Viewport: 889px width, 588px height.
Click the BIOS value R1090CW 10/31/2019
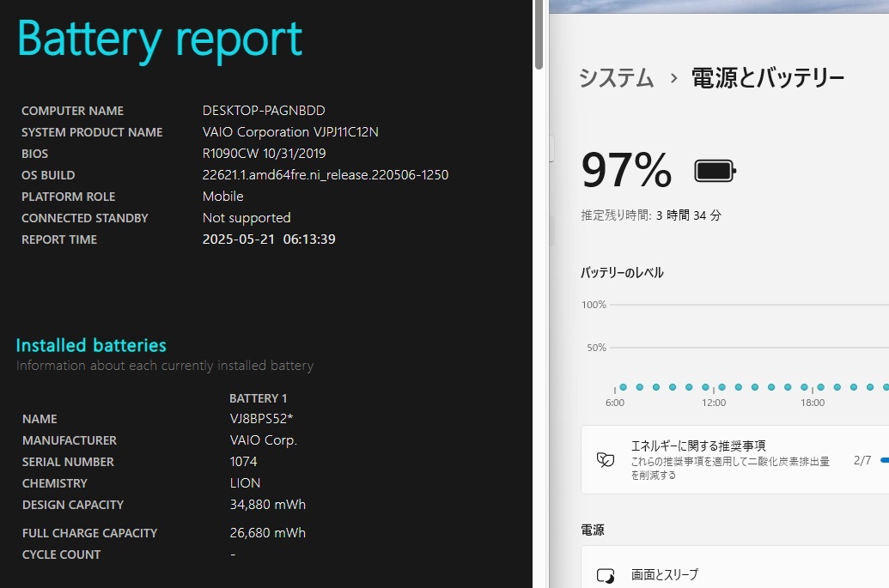click(265, 154)
